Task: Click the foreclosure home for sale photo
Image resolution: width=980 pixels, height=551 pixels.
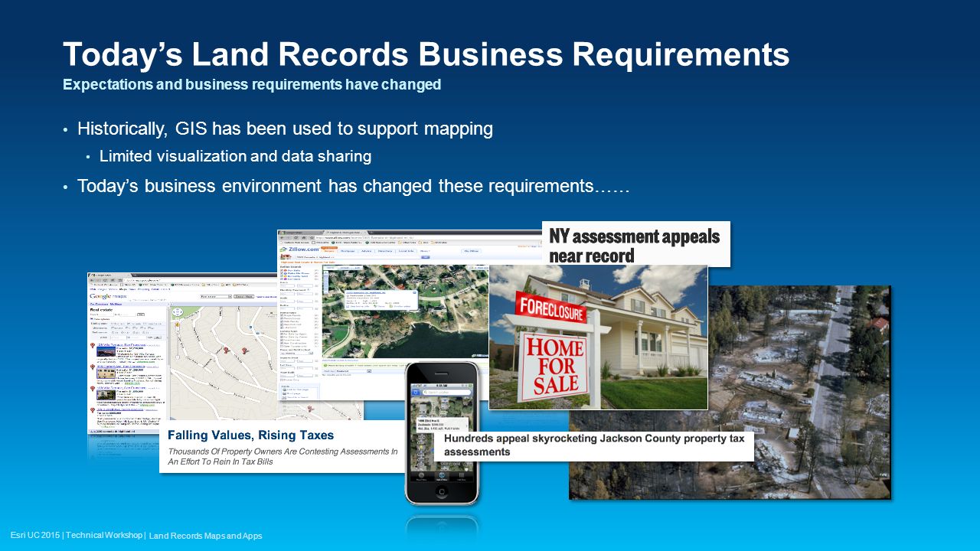Action: (x=598, y=337)
